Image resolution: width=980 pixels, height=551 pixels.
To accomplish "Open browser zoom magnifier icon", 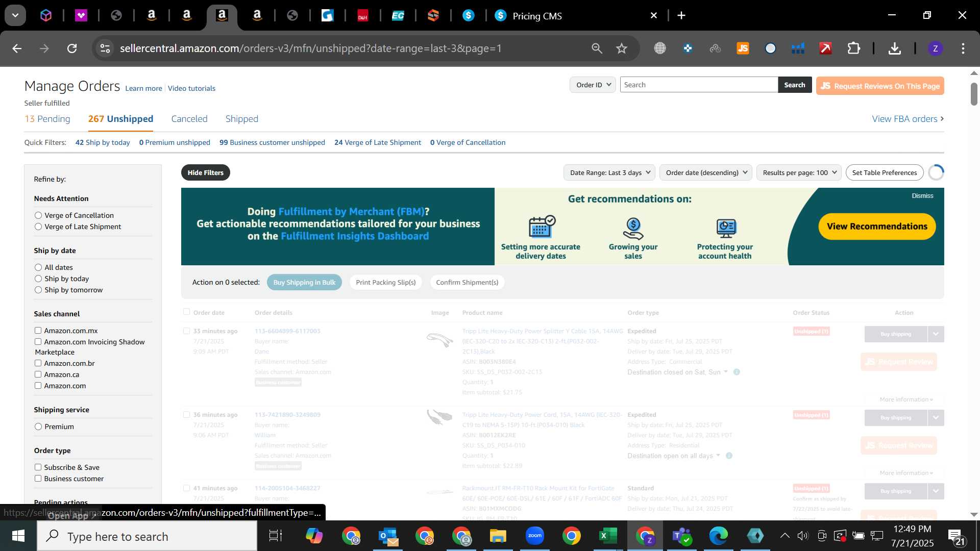I will point(597,48).
